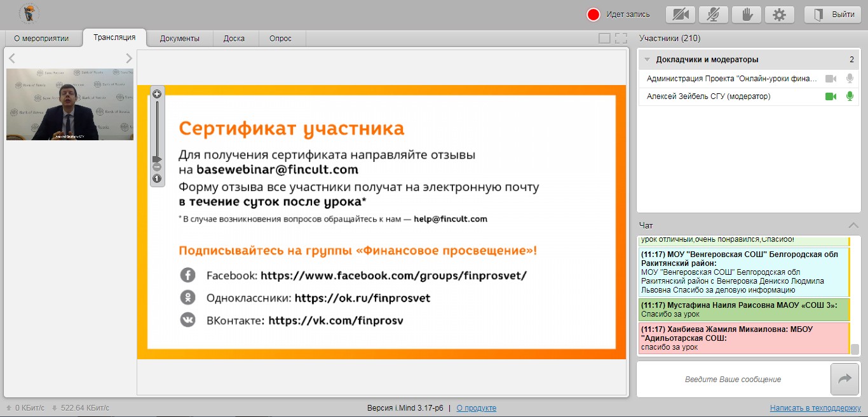Open the О продукте link
This screenshot has width=868, height=417.
(x=477, y=408)
